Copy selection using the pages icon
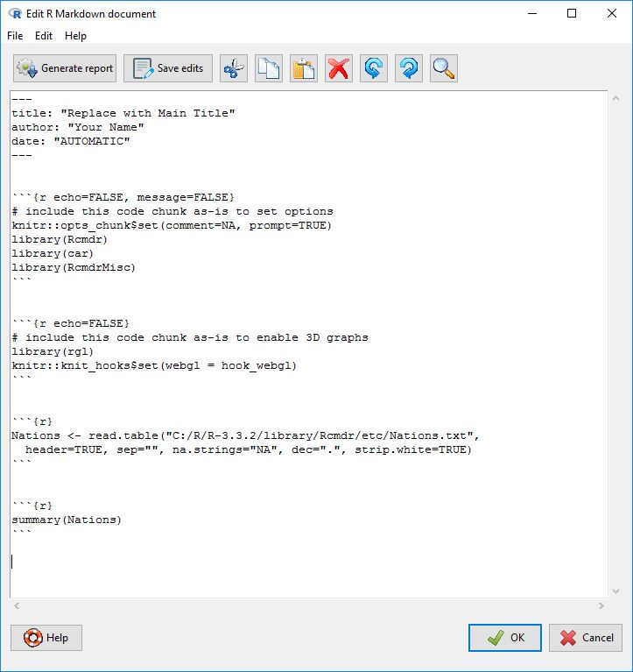The image size is (633, 672). pyautogui.click(x=269, y=68)
